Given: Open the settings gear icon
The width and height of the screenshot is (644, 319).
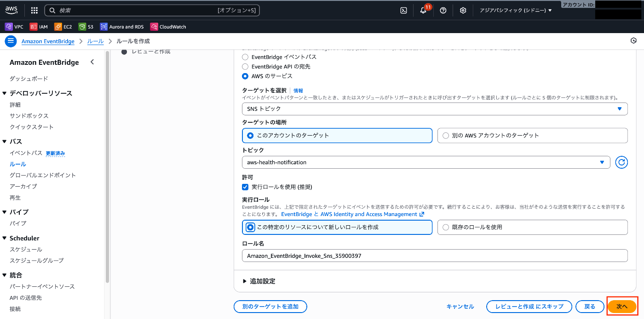Looking at the screenshot, I should pyautogui.click(x=463, y=10).
